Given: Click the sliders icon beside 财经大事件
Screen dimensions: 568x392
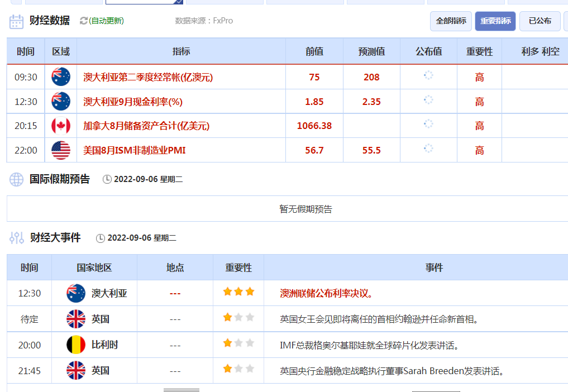Looking at the screenshot, I should (x=16, y=238).
